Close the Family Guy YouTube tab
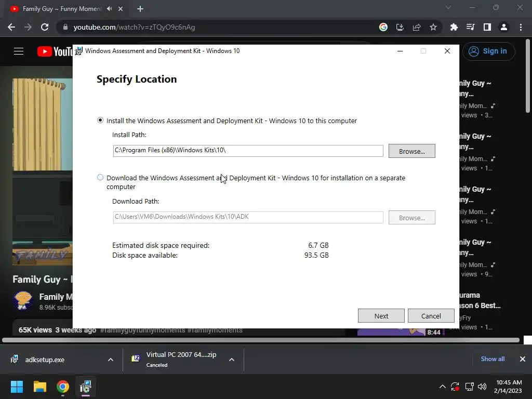The width and height of the screenshot is (532, 399). (121, 9)
